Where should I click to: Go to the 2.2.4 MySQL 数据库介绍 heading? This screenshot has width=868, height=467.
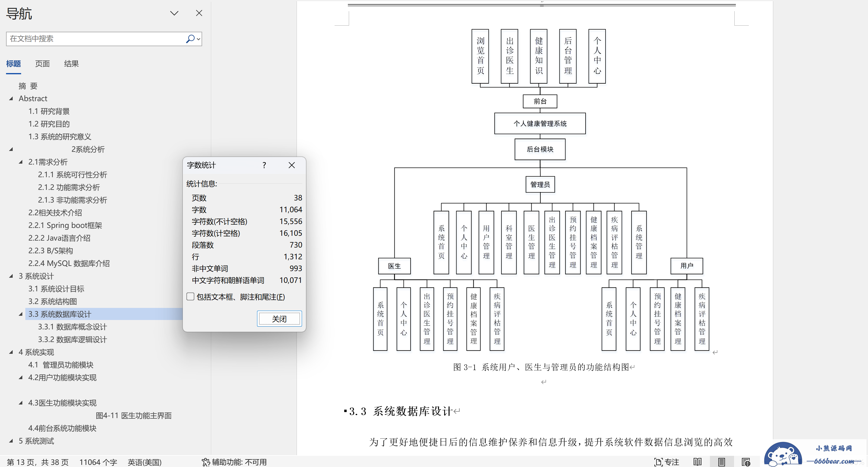69,263
